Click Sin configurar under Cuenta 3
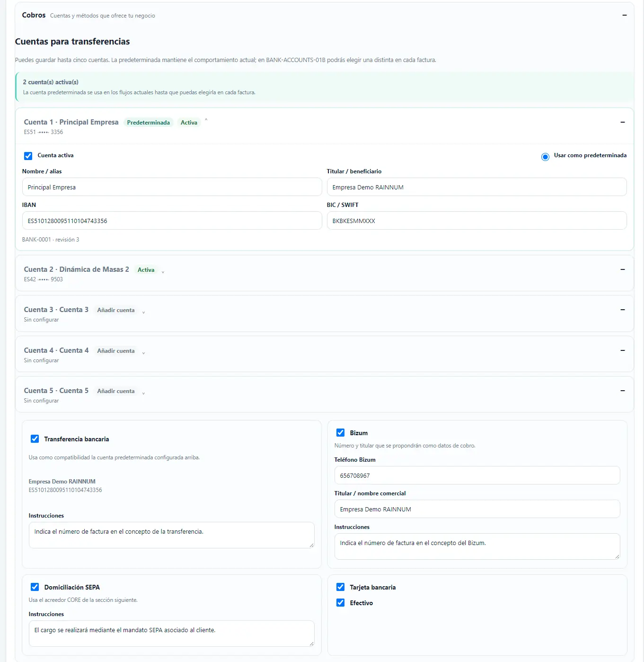The image size is (644, 662). pyautogui.click(x=41, y=320)
